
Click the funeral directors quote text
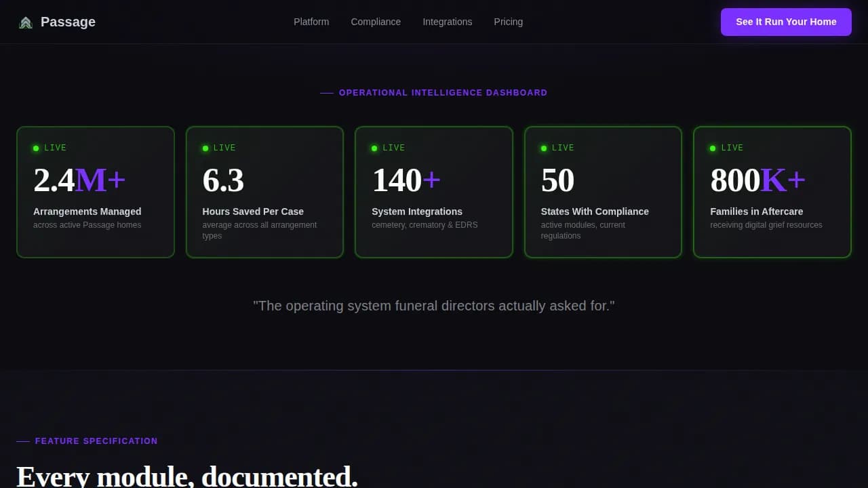434,306
